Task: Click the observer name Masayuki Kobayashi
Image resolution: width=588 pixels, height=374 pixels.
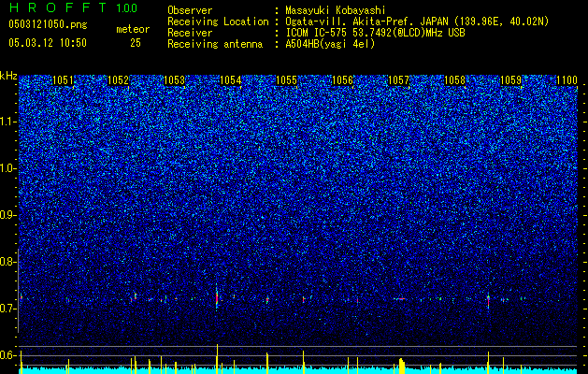Action: click(336, 10)
